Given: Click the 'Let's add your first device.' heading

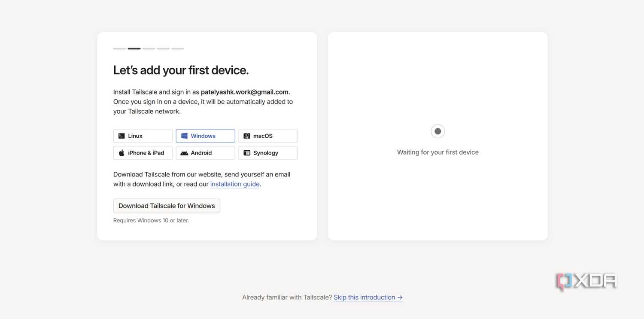Looking at the screenshot, I should (x=181, y=70).
